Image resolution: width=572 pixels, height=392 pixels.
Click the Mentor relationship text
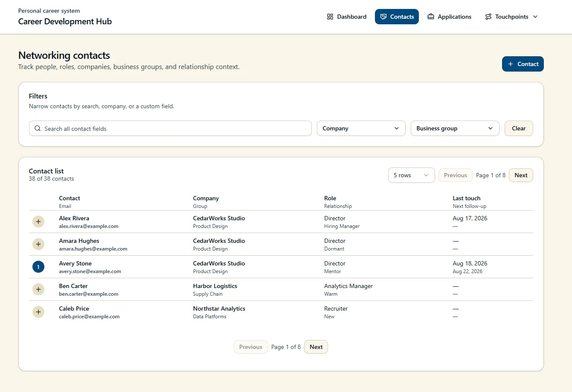333,271
